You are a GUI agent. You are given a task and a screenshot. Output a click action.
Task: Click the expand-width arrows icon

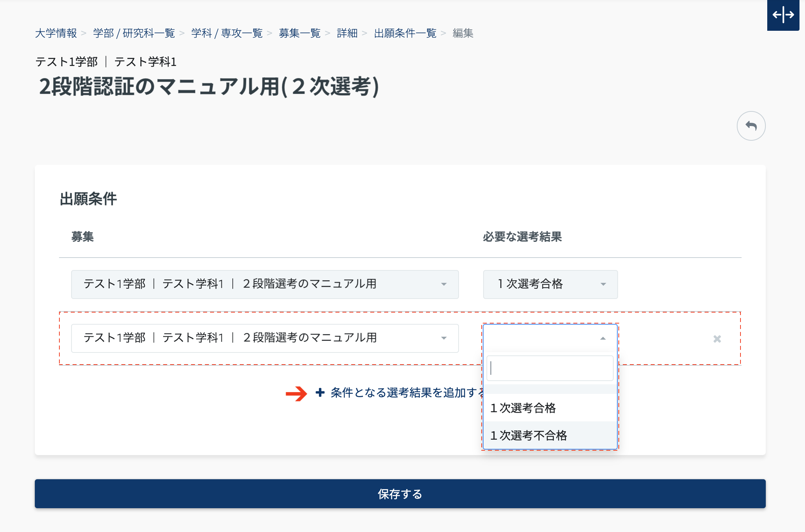click(x=783, y=15)
